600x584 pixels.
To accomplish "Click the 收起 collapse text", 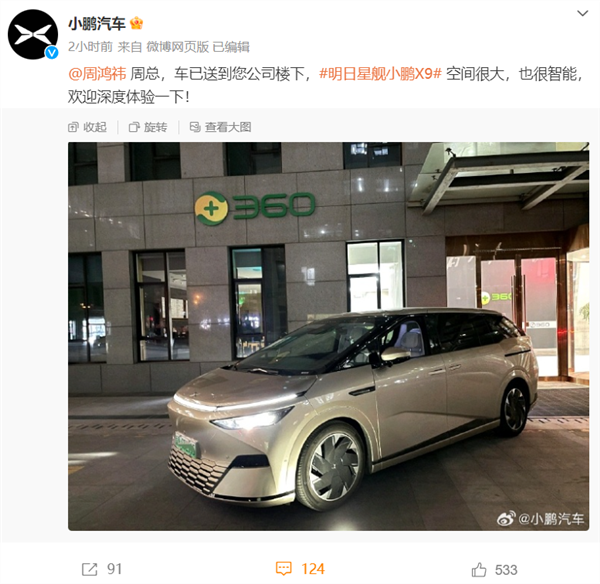I will point(95,127).
